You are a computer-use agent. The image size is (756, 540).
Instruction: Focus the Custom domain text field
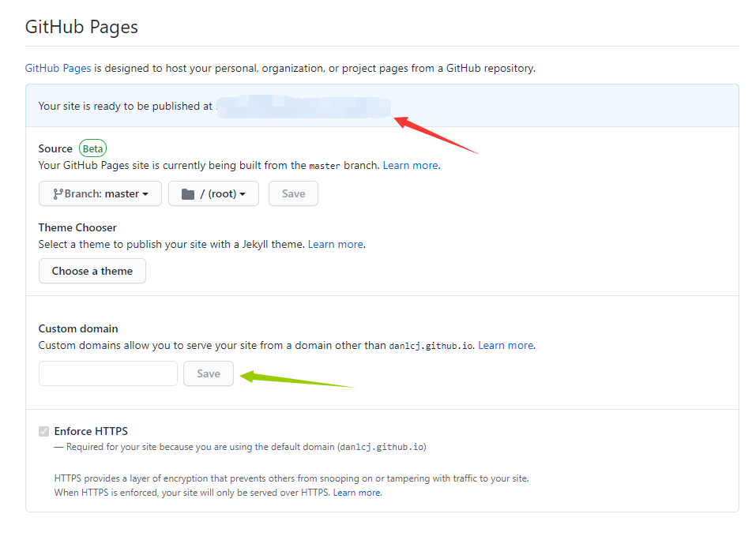pos(108,373)
